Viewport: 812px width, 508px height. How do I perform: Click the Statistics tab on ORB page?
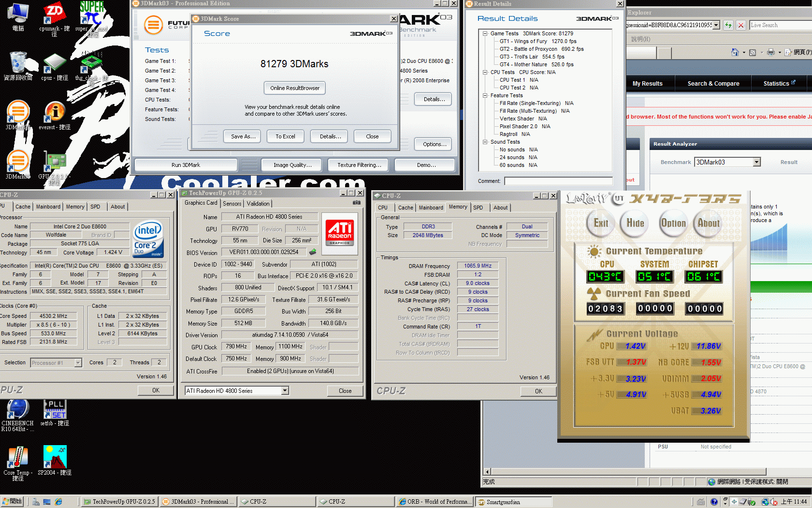779,84
